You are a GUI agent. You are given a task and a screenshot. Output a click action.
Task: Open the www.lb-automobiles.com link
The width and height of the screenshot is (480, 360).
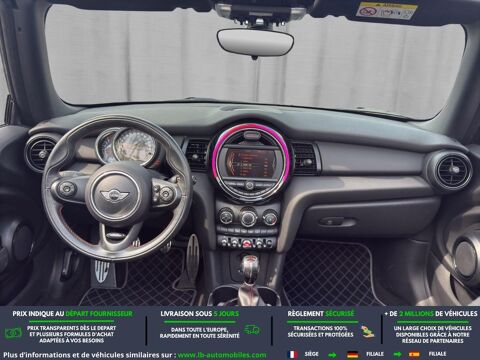222,355
